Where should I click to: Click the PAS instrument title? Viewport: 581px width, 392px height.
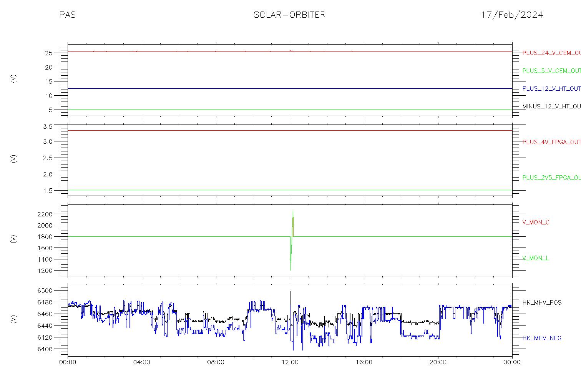click(68, 15)
